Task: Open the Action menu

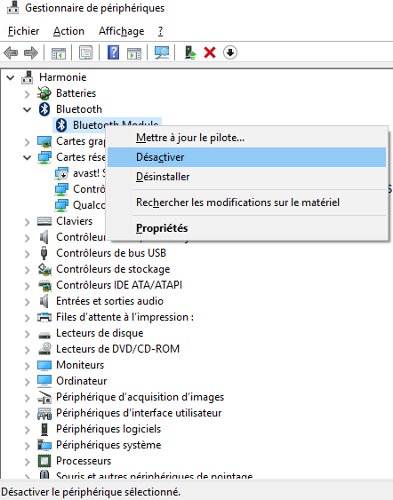Action: [69, 31]
